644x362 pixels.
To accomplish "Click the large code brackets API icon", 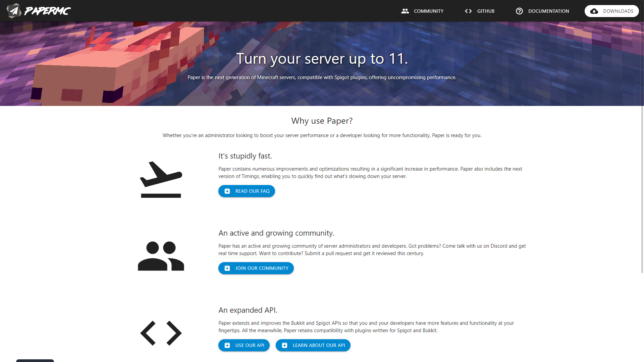I will click(x=161, y=333).
